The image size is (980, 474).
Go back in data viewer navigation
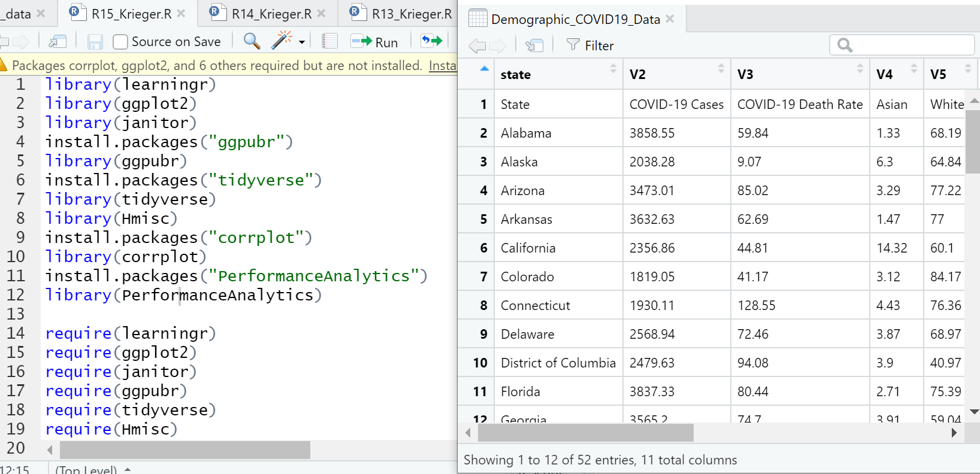477,45
